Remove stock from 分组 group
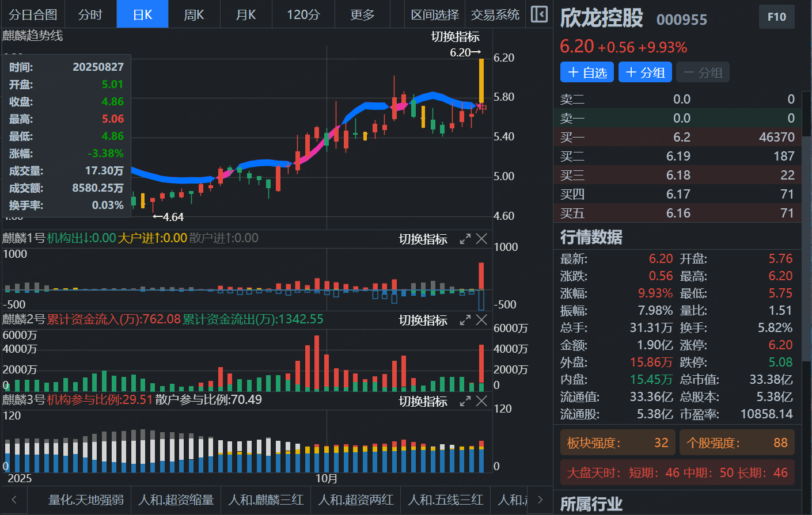The height and width of the screenshot is (515, 812). click(703, 73)
